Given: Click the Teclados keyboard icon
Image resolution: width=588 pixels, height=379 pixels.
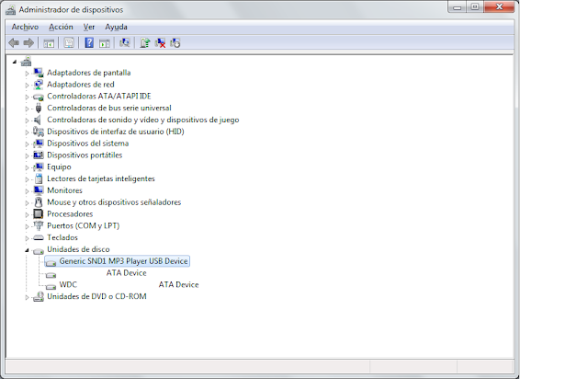Looking at the screenshot, I should tap(39, 237).
